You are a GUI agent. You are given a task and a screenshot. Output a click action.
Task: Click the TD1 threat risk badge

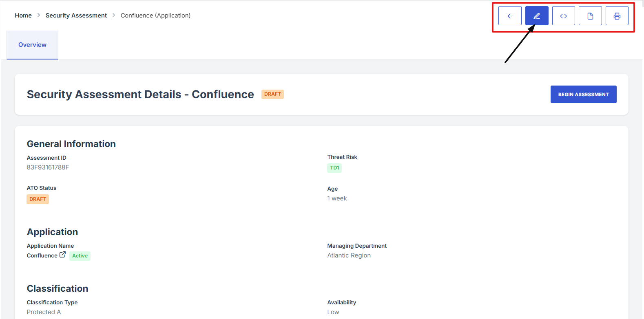(x=334, y=168)
